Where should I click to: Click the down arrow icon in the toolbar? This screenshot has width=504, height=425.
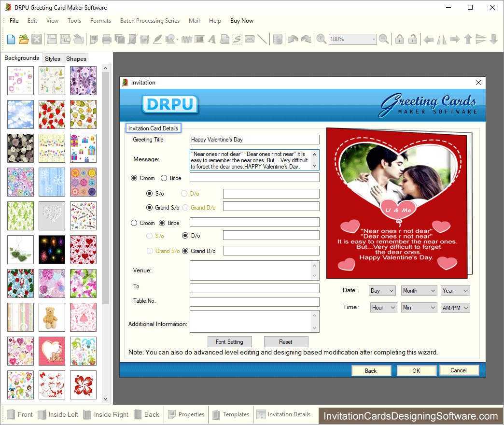tap(494, 39)
